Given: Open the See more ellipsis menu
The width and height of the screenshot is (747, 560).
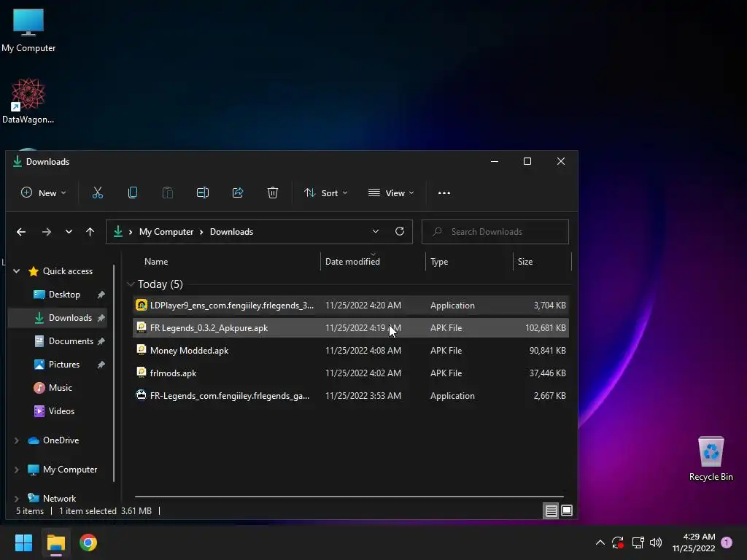Looking at the screenshot, I should [444, 192].
